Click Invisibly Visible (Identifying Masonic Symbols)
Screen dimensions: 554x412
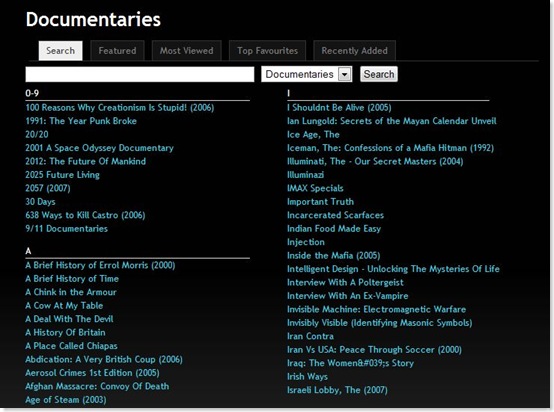[379, 322]
